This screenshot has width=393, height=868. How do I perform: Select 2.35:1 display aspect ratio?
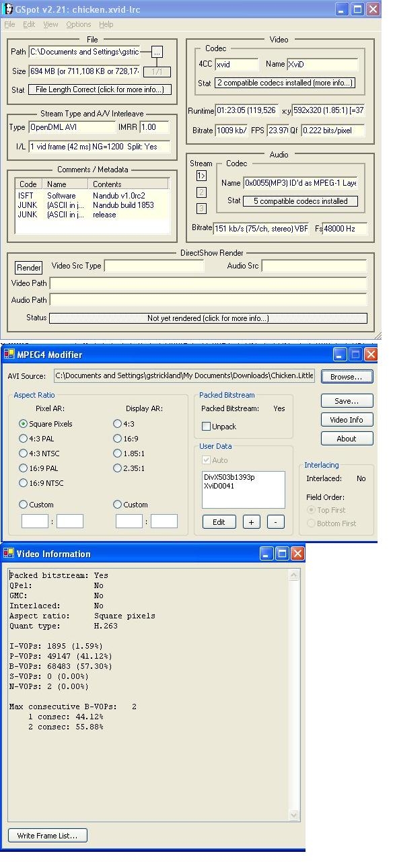(x=129, y=468)
